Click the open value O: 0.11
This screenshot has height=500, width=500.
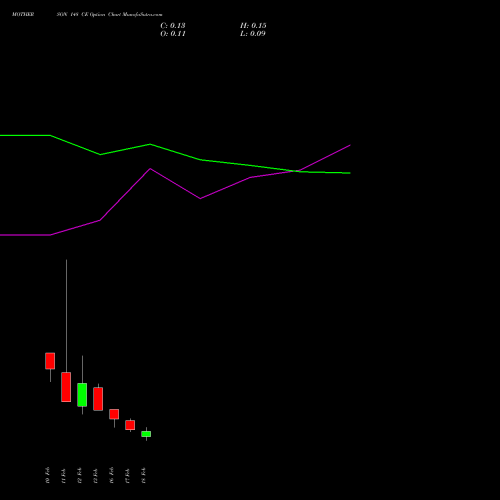click(173, 34)
